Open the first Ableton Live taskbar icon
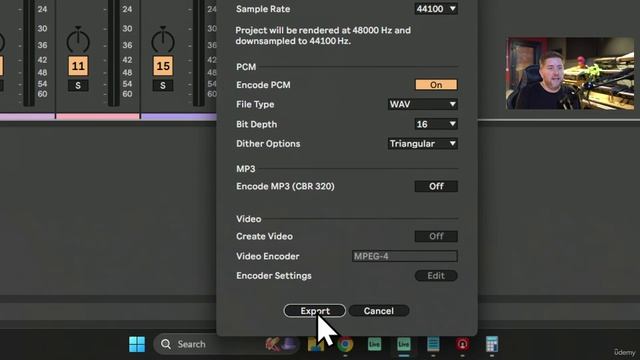The image size is (640, 360). tap(374, 344)
